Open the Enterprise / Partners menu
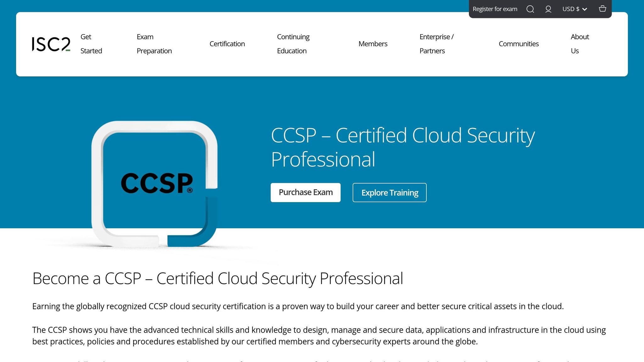The width and height of the screenshot is (644, 362). tap(436, 44)
